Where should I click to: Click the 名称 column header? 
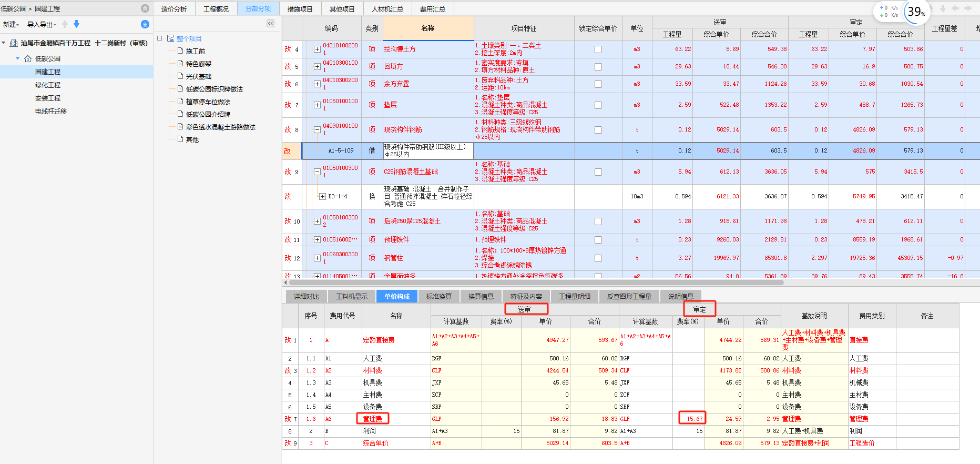(428, 28)
